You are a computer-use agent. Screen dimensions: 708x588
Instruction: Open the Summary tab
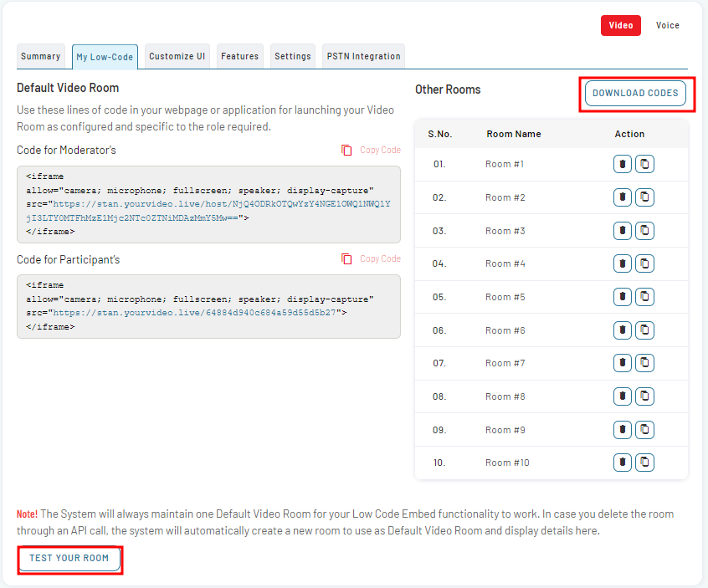tap(41, 56)
